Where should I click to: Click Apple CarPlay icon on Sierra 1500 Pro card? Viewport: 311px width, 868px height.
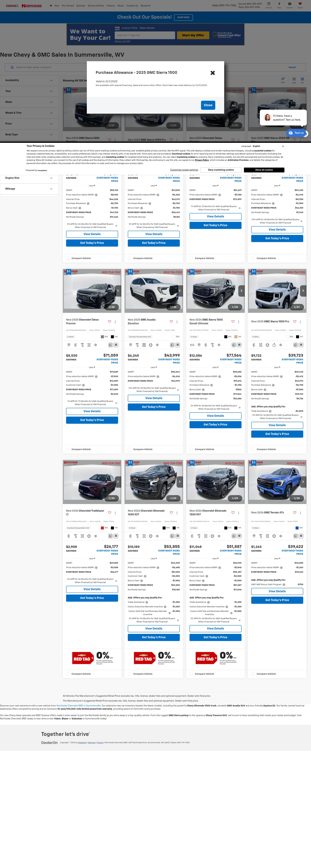pyautogui.click(x=274, y=345)
